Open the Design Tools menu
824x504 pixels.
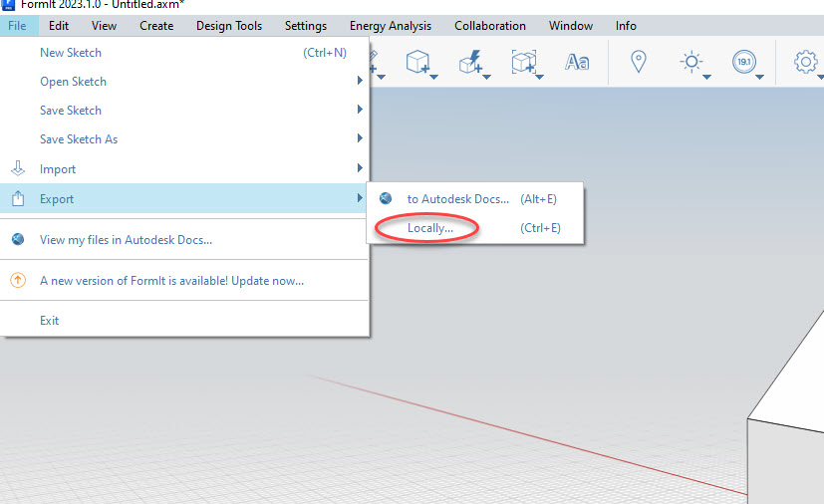(229, 26)
